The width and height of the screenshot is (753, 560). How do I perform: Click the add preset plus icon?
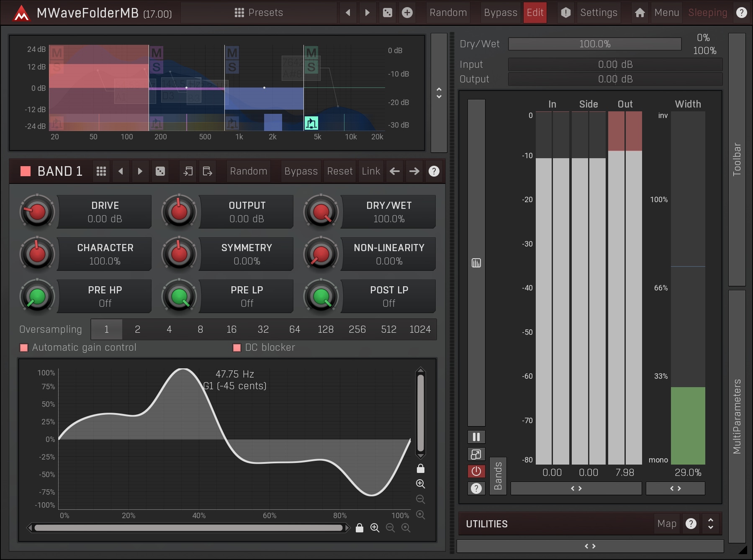pos(407,13)
